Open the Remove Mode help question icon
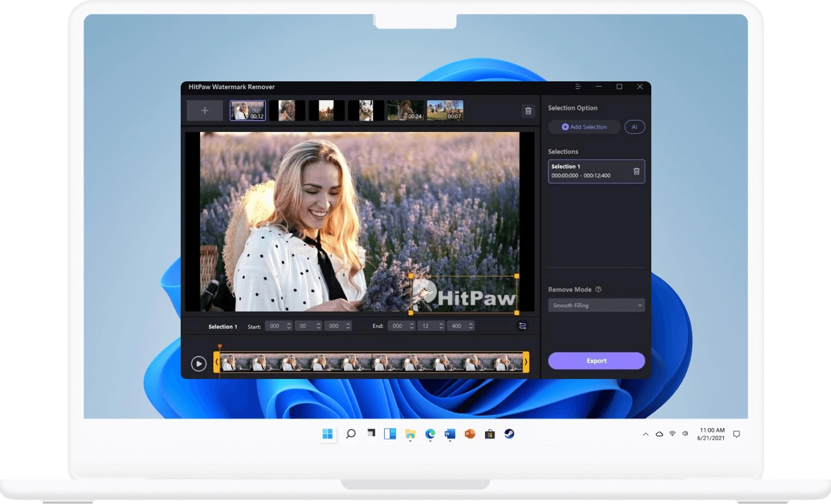The image size is (831, 504). 598,289
